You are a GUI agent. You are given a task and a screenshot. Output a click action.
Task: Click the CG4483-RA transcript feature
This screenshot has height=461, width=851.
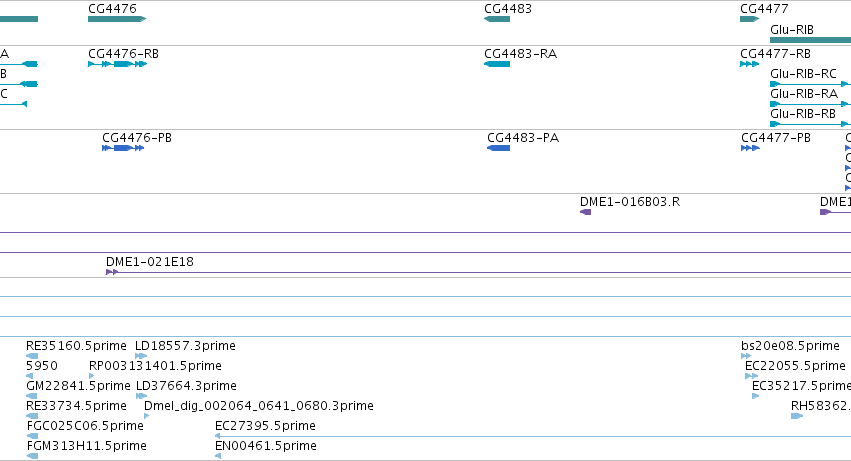[x=497, y=64]
